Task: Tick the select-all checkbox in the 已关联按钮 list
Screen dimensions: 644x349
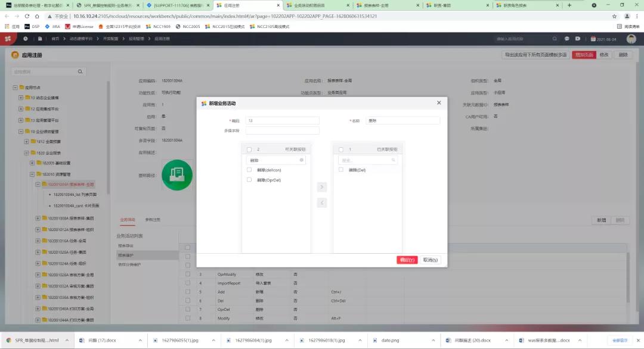Action: pyautogui.click(x=341, y=149)
